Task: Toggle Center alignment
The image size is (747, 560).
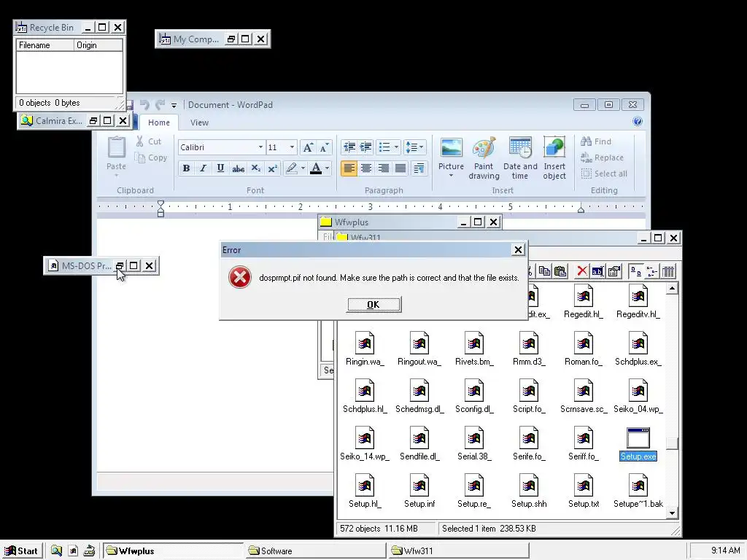Action: [366, 168]
